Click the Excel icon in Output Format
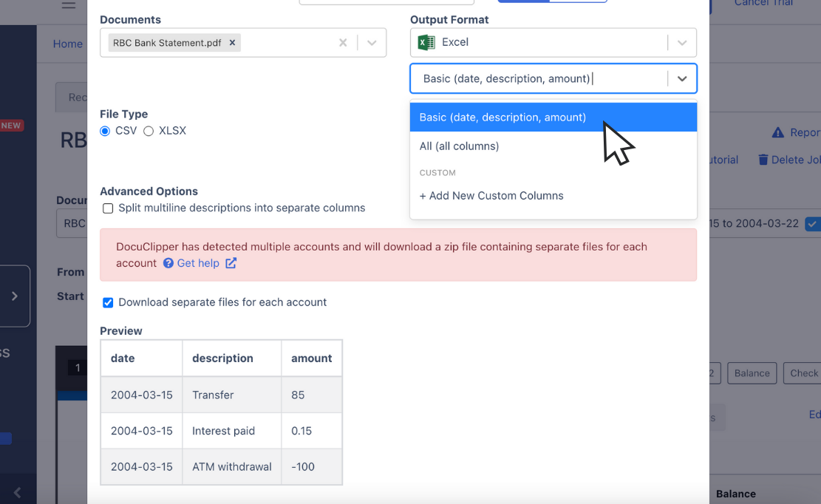The width and height of the screenshot is (821, 504). pyautogui.click(x=426, y=42)
